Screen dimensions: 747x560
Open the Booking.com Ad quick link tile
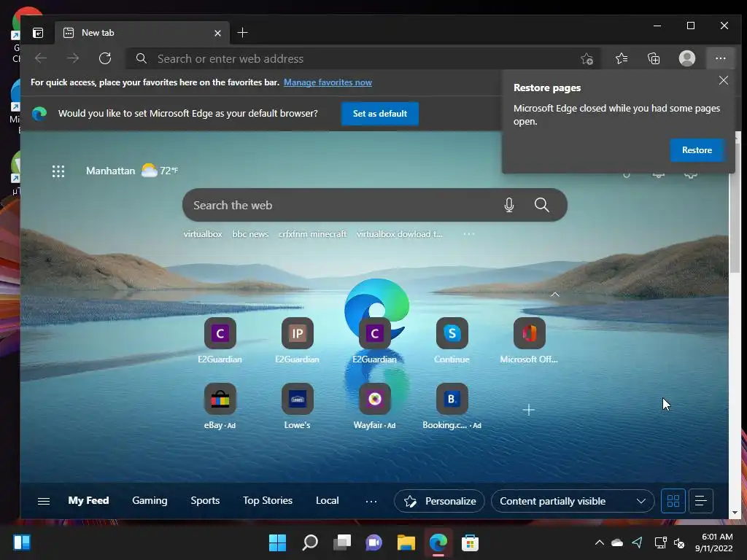click(x=452, y=406)
